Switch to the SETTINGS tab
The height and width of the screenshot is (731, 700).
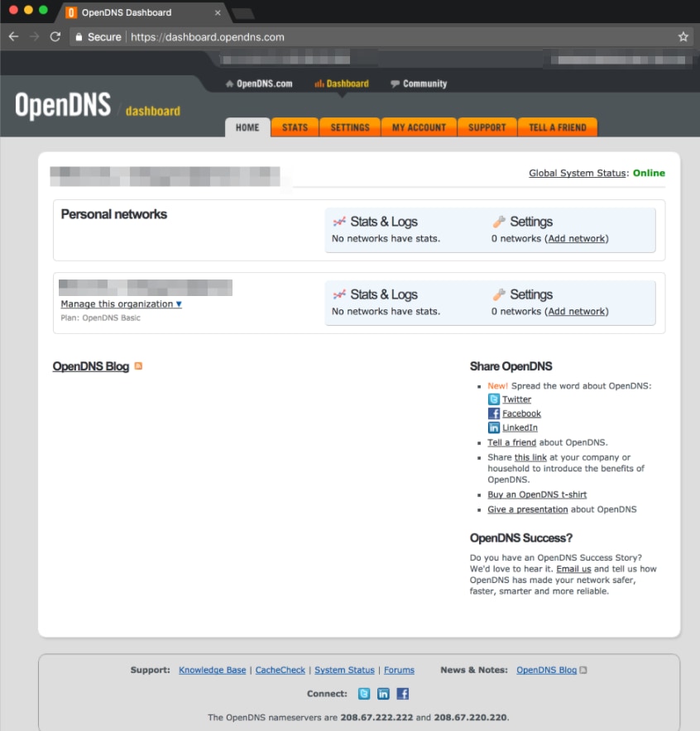click(x=350, y=127)
